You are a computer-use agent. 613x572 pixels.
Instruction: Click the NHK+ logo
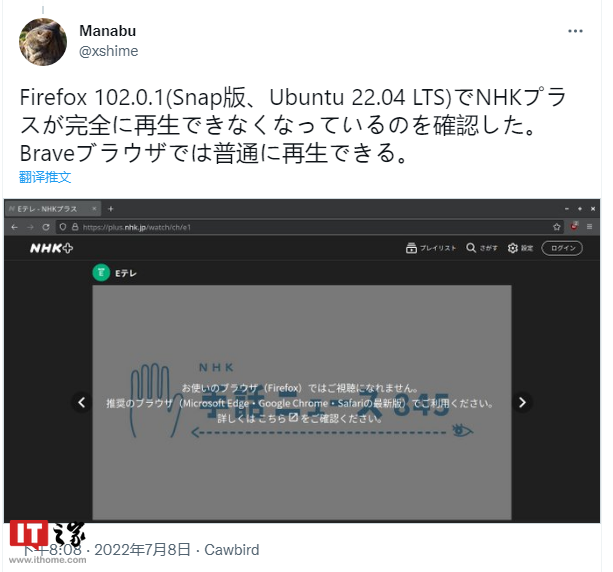pyautogui.click(x=52, y=248)
